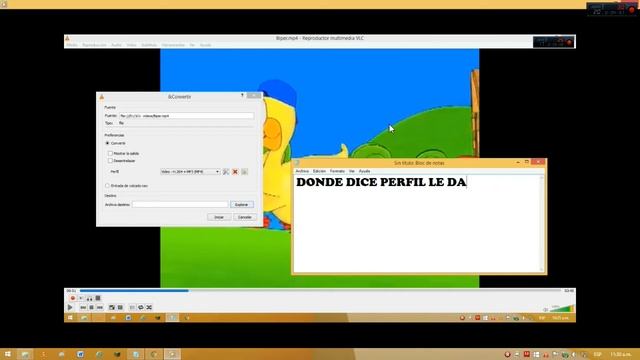Open VLC extended settings icon
Image resolution: width=640 pixels, height=360 pixels.
click(120, 307)
